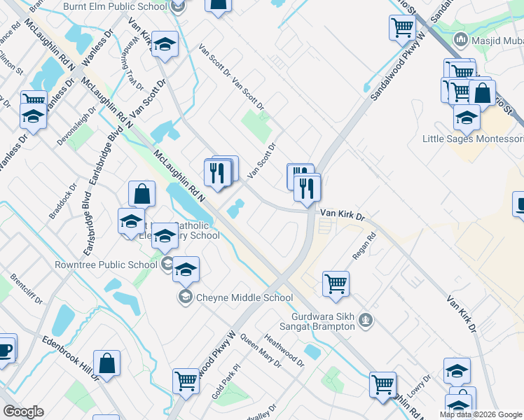Select the Regan Rd street label
Screen dimensions: 524x420
coord(364,246)
